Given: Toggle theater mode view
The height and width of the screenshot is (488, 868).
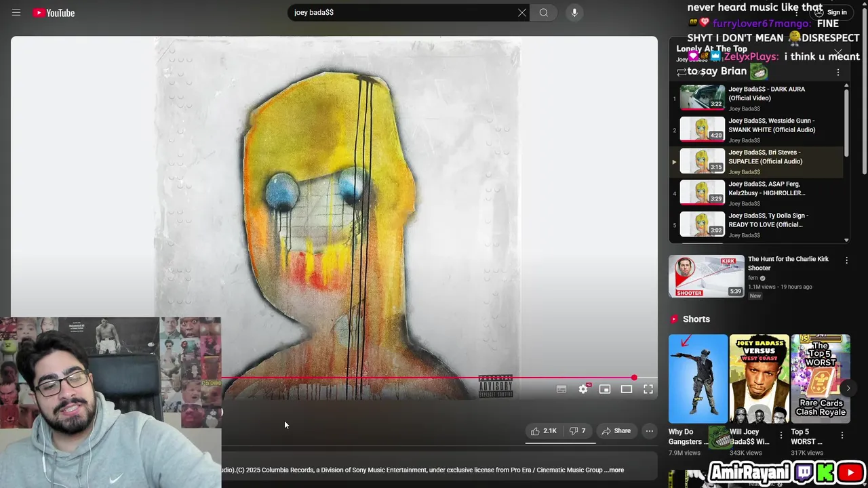Looking at the screenshot, I should (627, 389).
